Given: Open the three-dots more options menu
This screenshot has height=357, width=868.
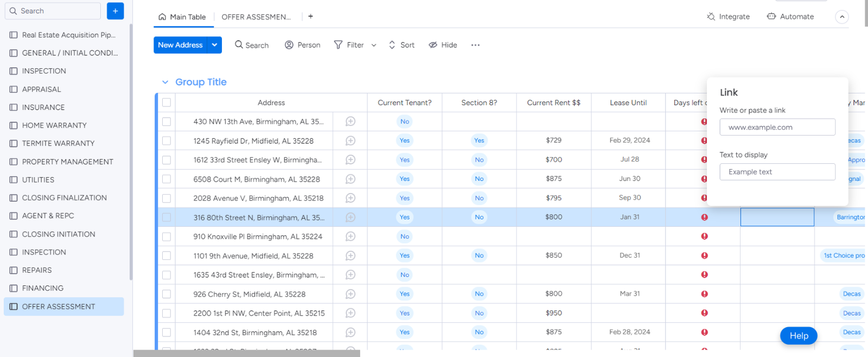Looking at the screenshot, I should coord(475,45).
